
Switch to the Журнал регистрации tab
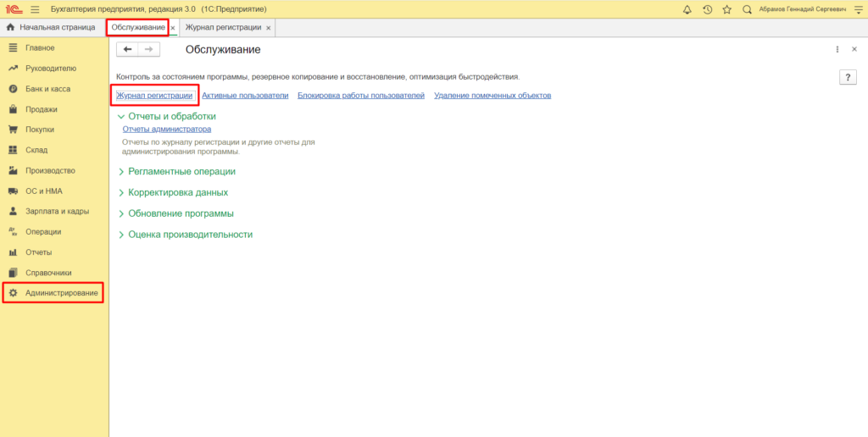[224, 28]
